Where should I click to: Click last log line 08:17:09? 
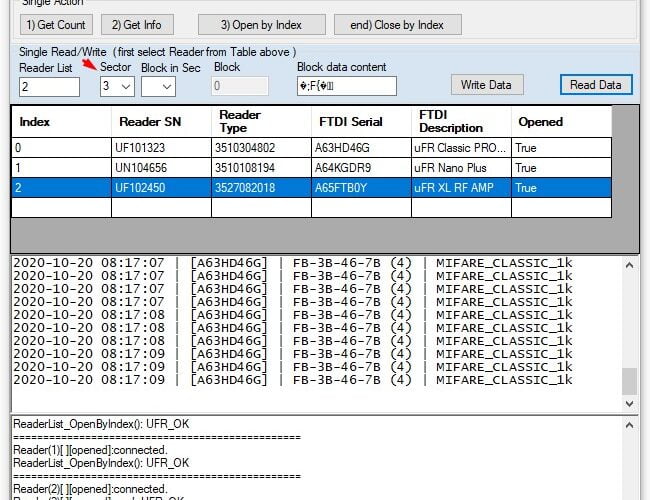(293, 380)
